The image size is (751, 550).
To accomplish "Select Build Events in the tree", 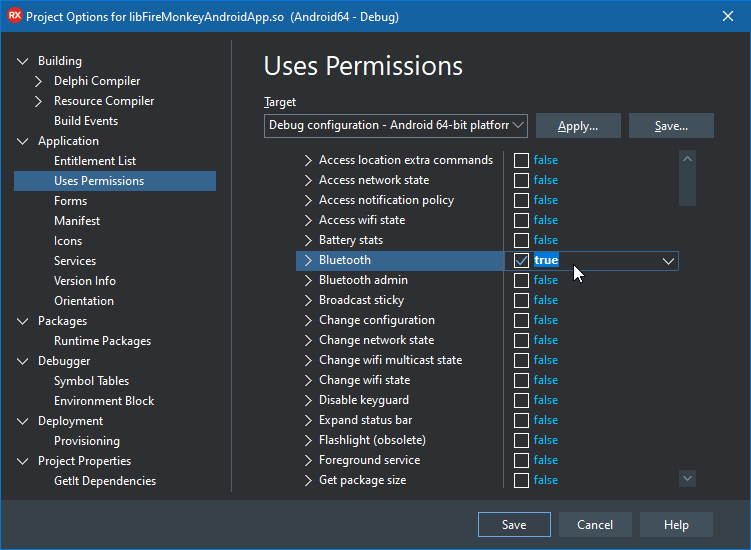I will 86,121.
